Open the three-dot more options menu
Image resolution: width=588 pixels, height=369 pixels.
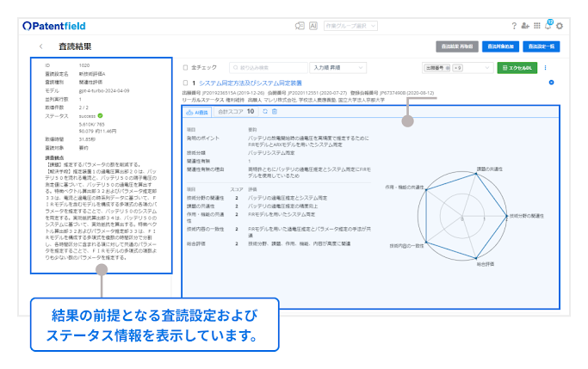coord(546,67)
